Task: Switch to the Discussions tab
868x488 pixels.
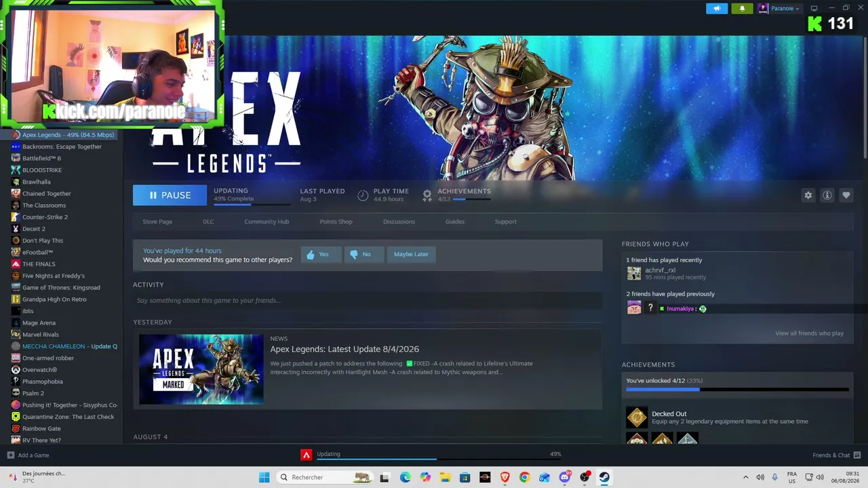Action: click(x=399, y=222)
